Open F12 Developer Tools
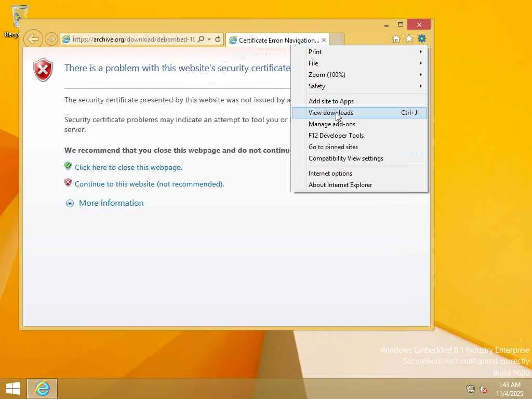This screenshot has height=399, width=532. point(360,136)
